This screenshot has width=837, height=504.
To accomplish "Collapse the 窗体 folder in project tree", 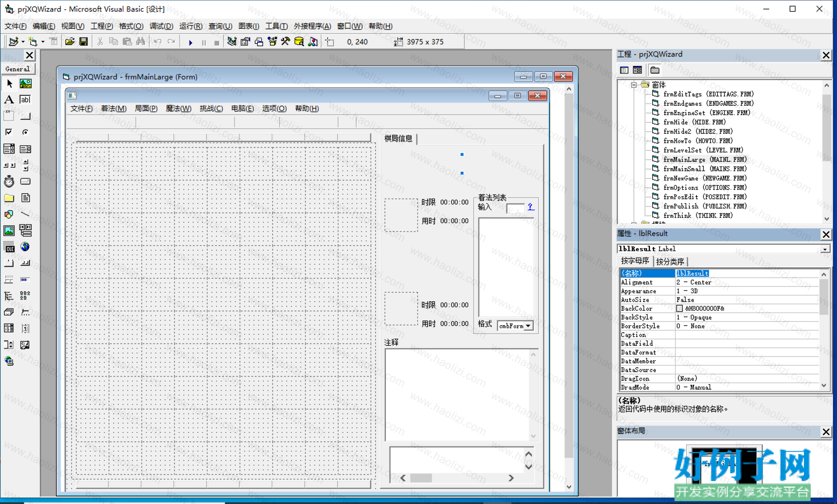I will click(634, 84).
